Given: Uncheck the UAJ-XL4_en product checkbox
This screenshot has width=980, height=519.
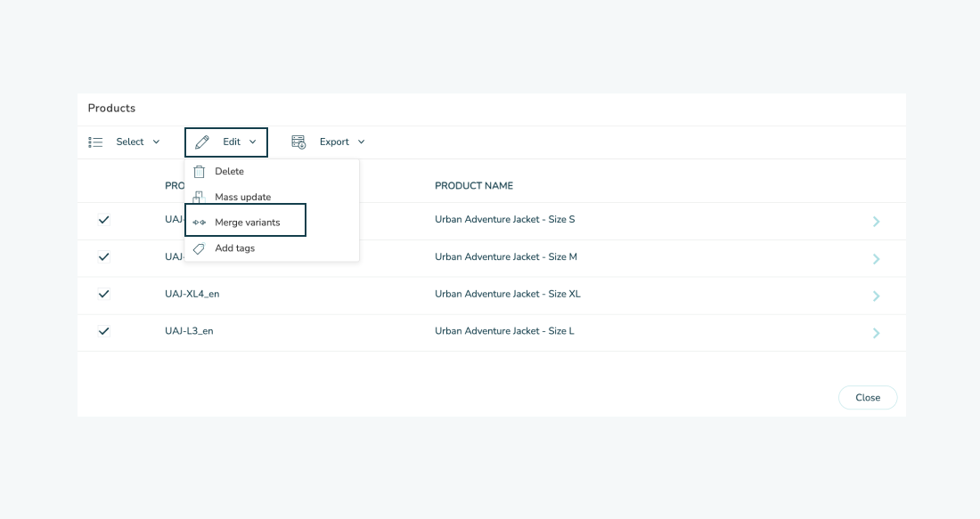Looking at the screenshot, I should click(103, 294).
